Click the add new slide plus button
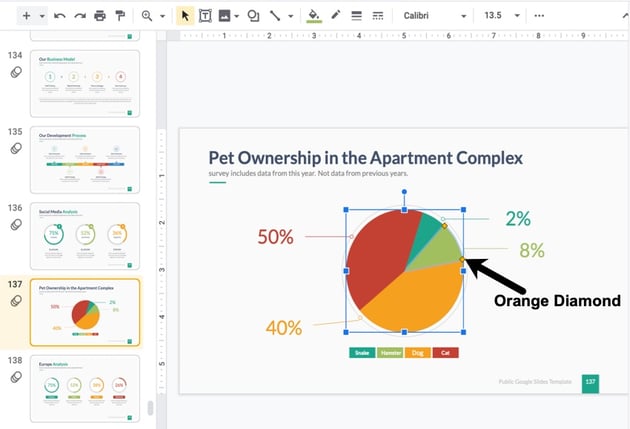The image size is (630, 429). pyautogui.click(x=26, y=16)
